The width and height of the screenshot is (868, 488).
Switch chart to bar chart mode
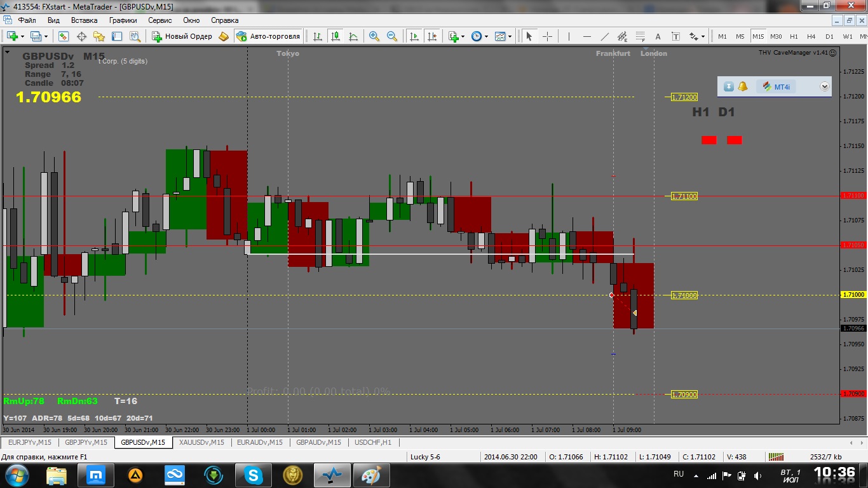[x=318, y=36]
